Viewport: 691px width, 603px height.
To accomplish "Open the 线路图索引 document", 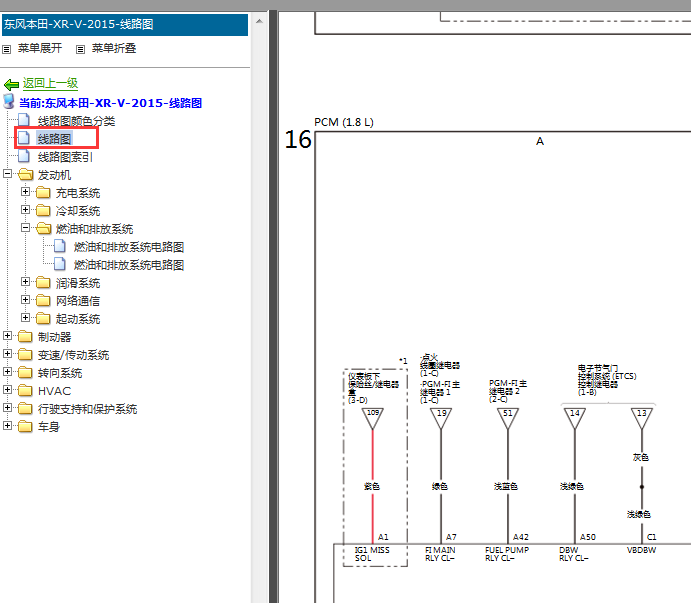I will tap(65, 157).
